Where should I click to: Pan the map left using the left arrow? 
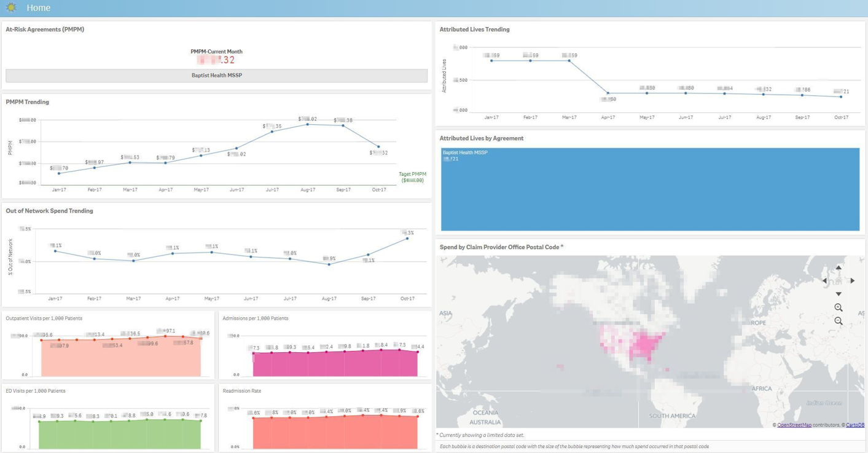coord(824,280)
